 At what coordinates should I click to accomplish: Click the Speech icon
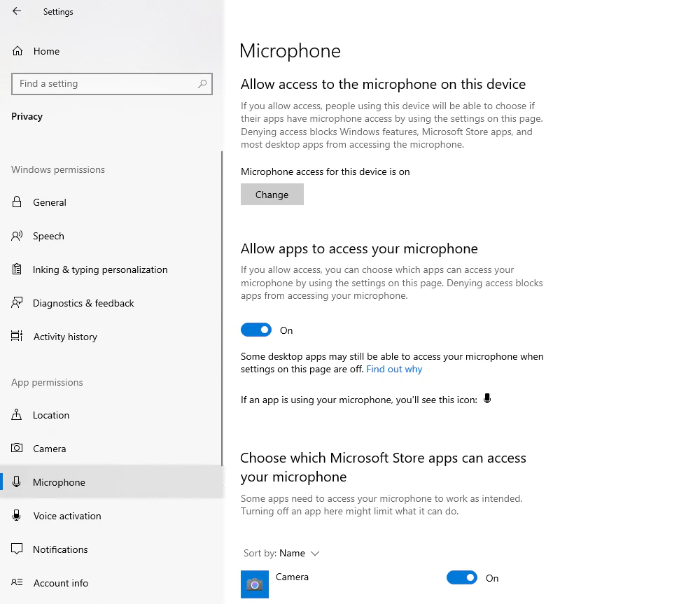(x=17, y=236)
